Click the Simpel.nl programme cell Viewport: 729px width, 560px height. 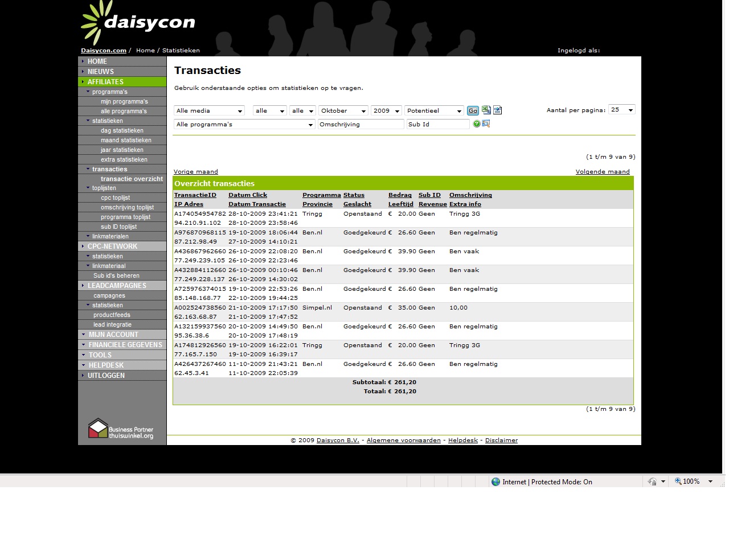click(317, 308)
